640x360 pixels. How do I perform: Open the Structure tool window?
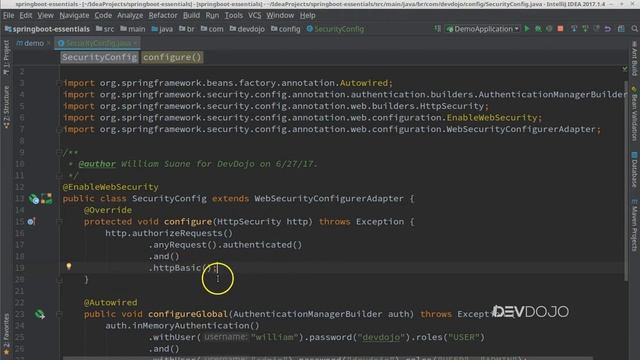click(x=6, y=107)
